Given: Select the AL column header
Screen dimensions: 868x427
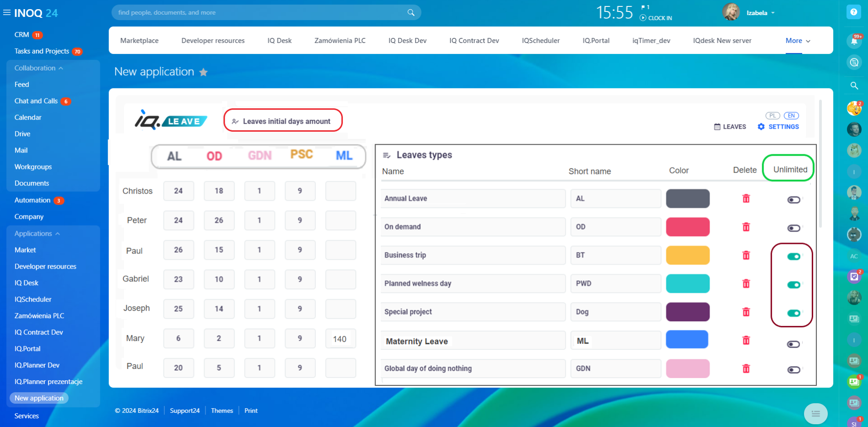Looking at the screenshot, I should click(174, 156).
